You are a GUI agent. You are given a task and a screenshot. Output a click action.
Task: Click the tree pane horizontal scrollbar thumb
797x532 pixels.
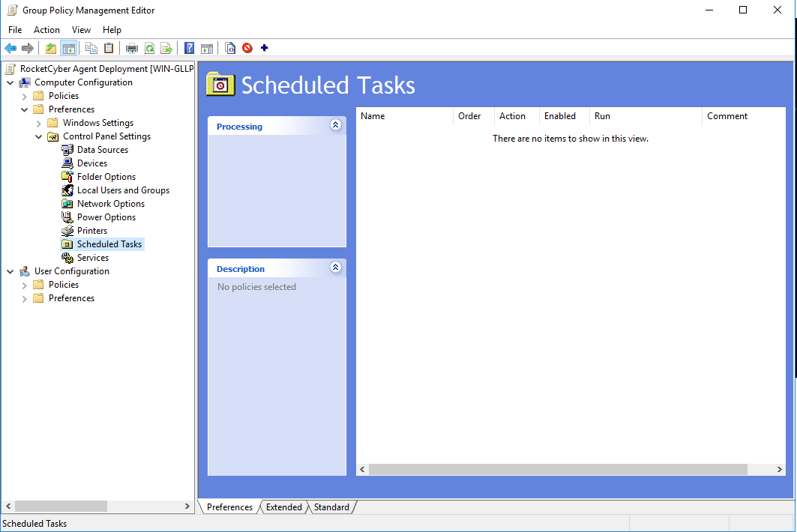click(x=61, y=506)
